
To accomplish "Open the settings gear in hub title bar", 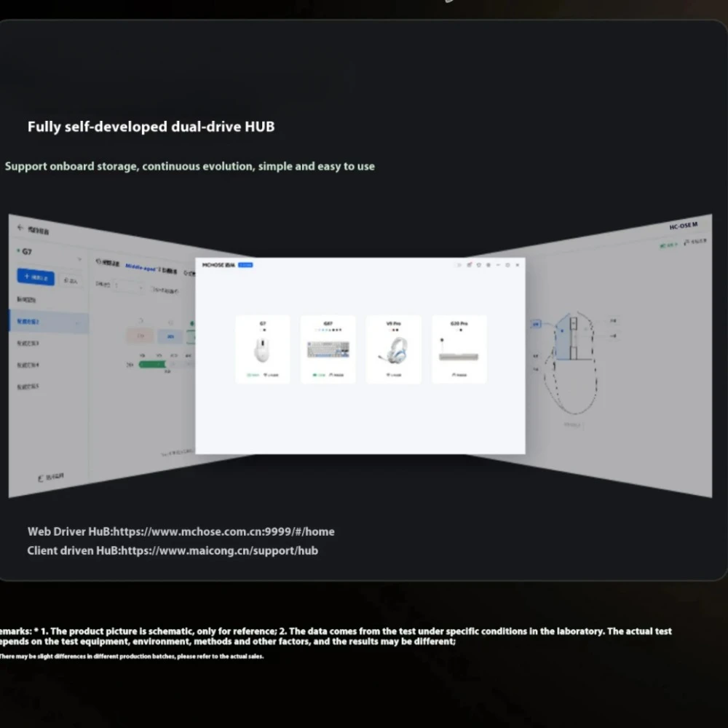I will [488, 265].
